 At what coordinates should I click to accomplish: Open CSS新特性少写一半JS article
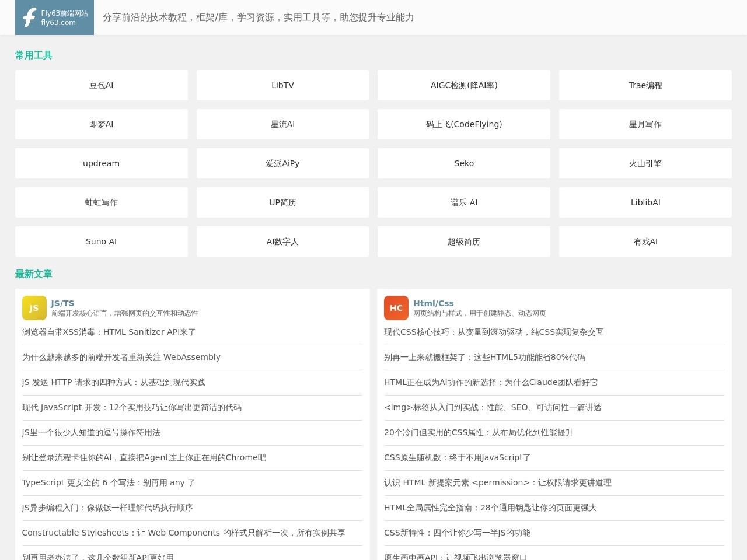457,533
